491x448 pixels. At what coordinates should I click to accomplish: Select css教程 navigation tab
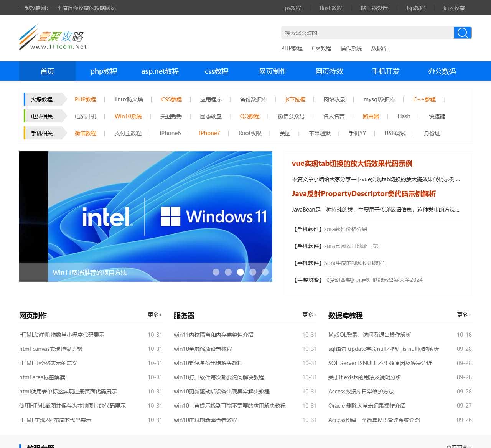pyautogui.click(x=216, y=71)
